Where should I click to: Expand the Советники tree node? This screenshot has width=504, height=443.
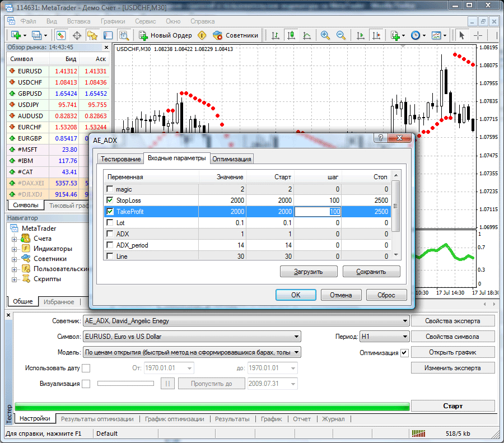pos(14,259)
